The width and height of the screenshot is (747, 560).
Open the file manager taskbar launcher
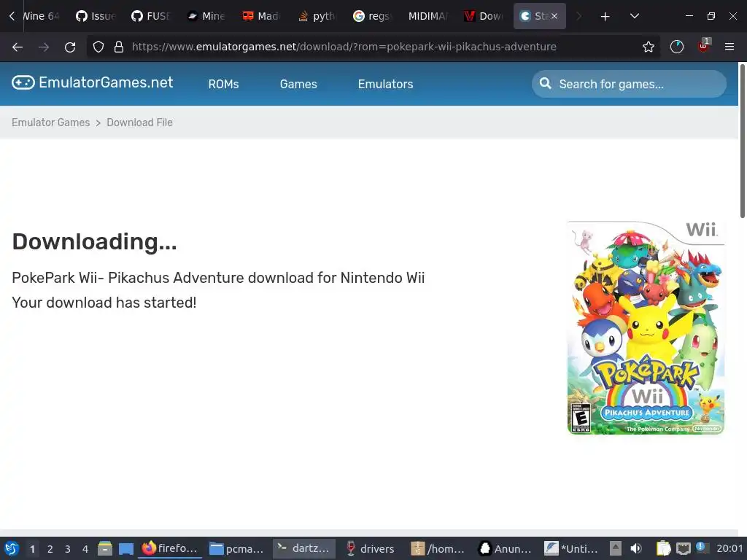(105, 548)
